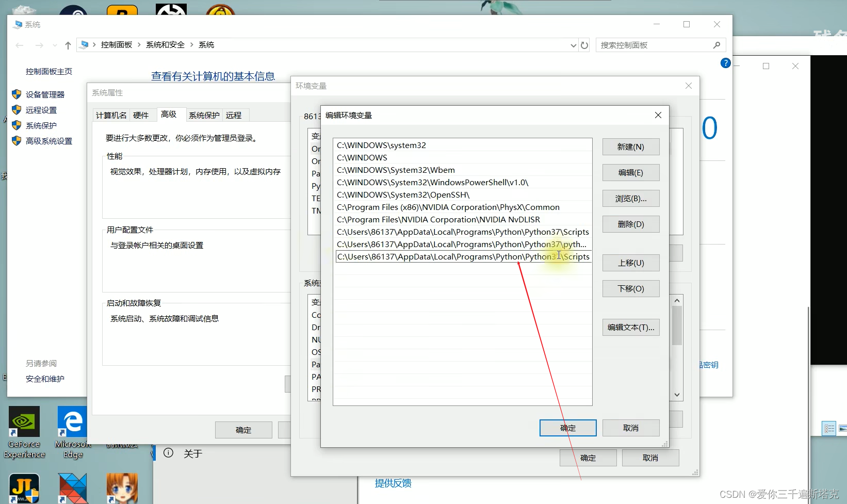847x504 pixels.
Task: Open 高级系统设置 from the sidebar
Action: click(x=48, y=140)
